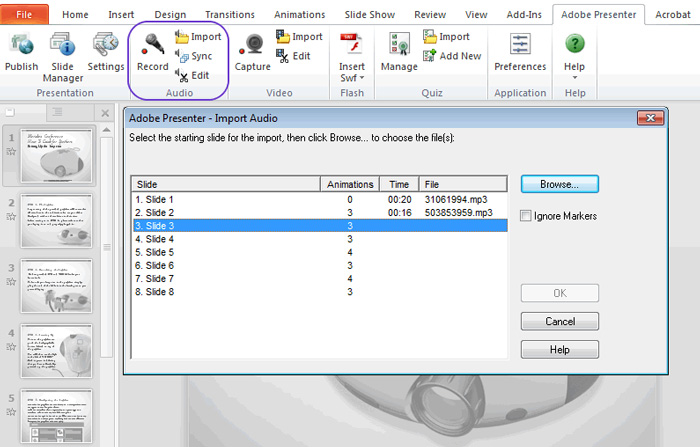Expand the Insert Swf dropdown arrow
Screen dimensions: 700x447
[x=362, y=78]
